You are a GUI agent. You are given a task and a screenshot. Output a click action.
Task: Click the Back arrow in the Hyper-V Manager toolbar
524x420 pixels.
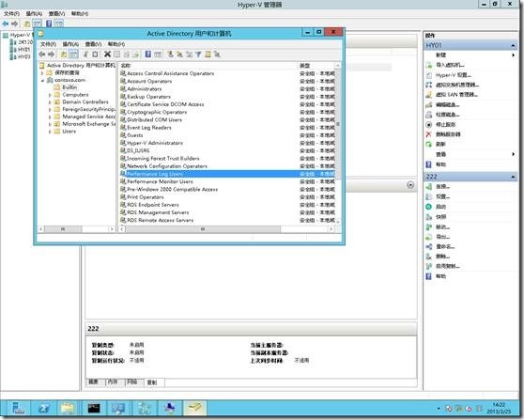6,23
